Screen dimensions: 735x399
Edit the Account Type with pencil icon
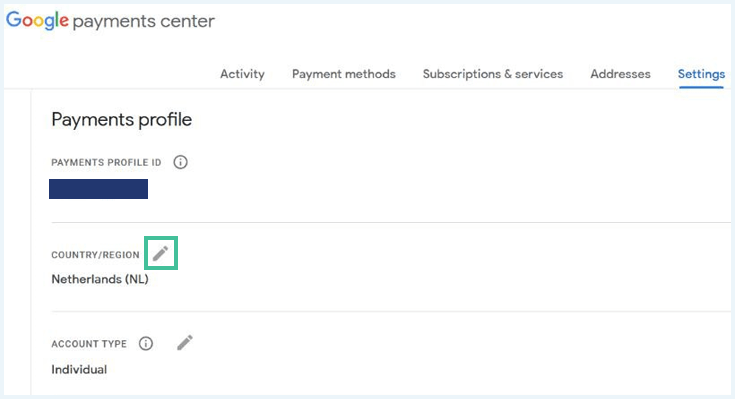[185, 343]
